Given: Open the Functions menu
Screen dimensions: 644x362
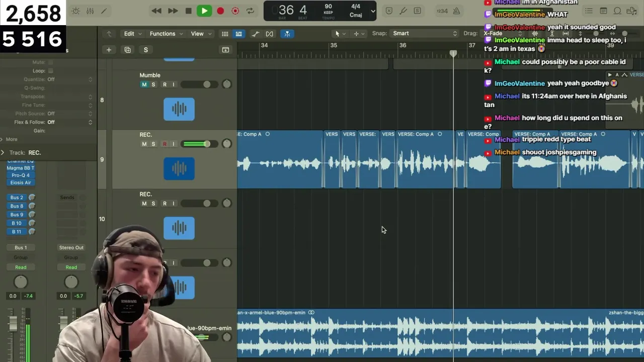Looking at the screenshot, I should tap(166, 34).
